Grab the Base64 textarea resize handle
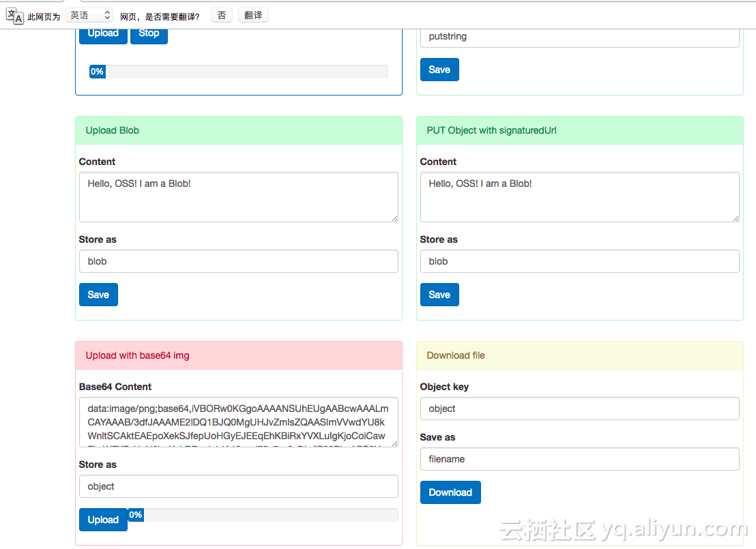This screenshot has height=549, width=756. [394, 443]
